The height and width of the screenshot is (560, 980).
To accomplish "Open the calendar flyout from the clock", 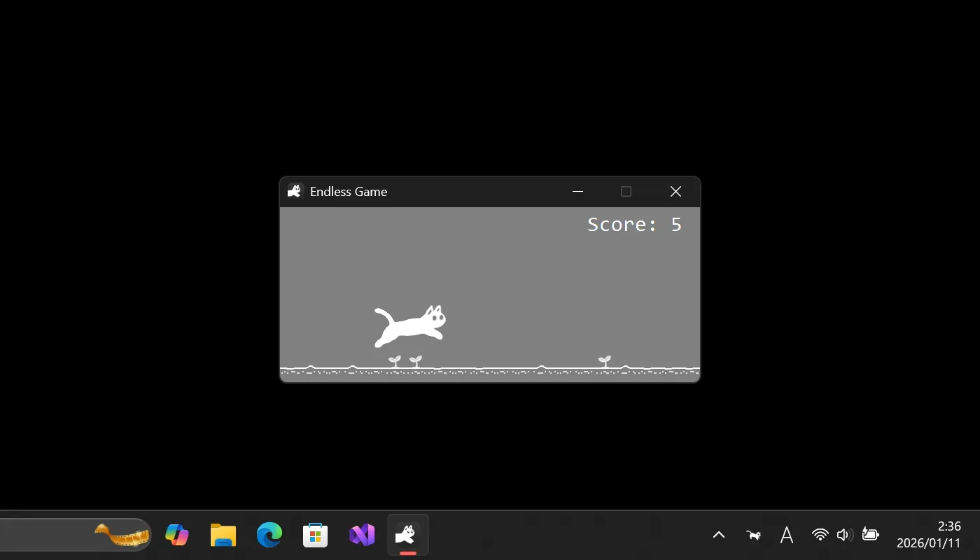I will click(929, 534).
